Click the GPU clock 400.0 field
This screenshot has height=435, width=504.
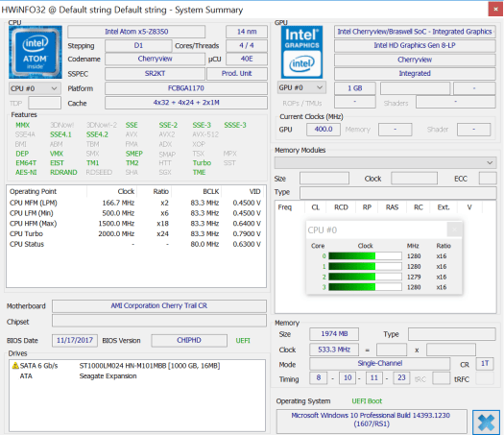(x=324, y=130)
